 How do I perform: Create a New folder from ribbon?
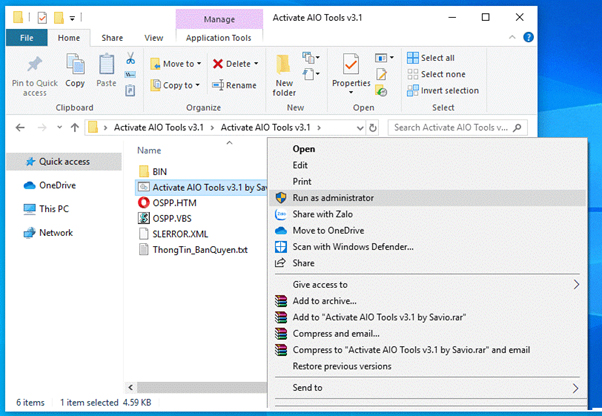[284, 75]
